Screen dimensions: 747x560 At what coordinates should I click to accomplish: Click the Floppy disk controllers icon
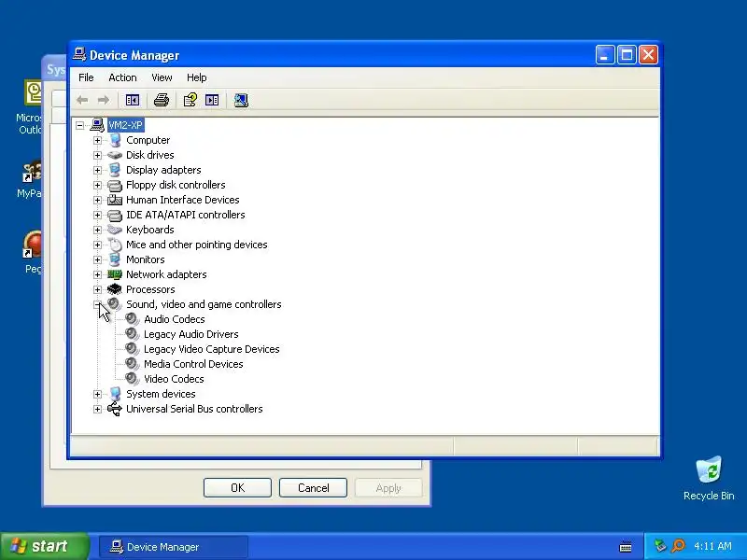coord(115,185)
